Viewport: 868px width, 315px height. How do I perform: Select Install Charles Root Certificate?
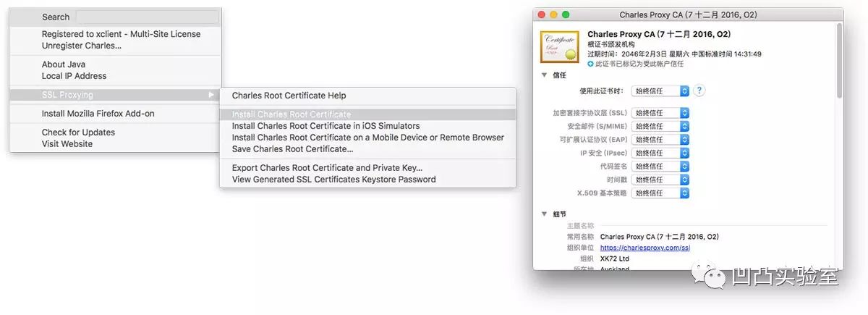(367, 114)
